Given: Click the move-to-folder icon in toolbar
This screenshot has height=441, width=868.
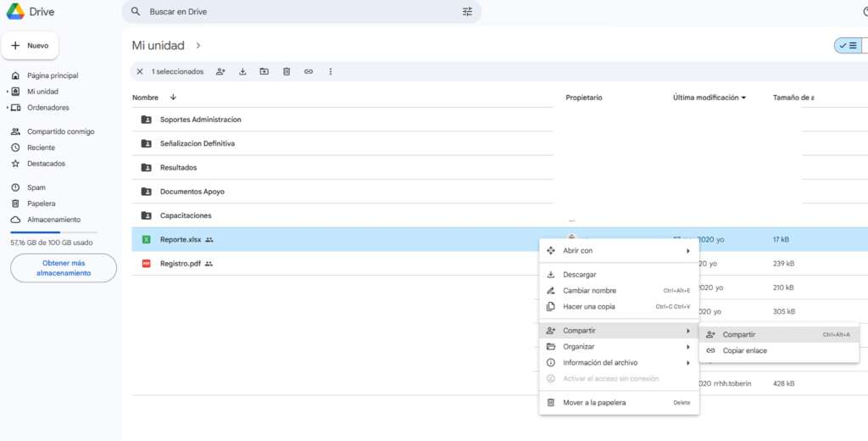Looking at the screenshot, I should pyautogui.click(x=264, y=72).
